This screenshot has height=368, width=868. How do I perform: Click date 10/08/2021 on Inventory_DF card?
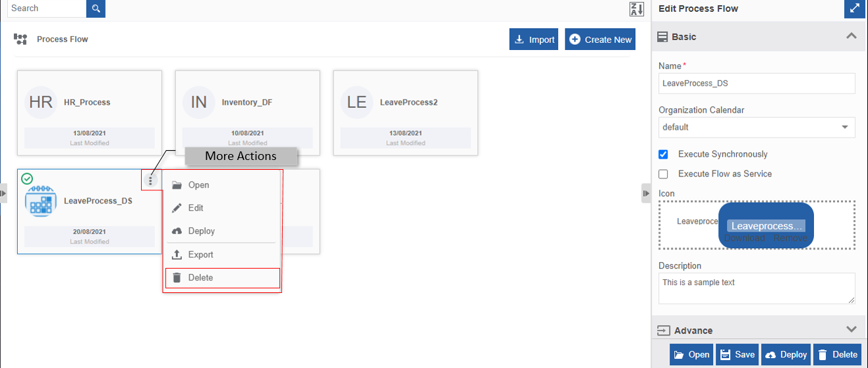[x=248, y=133]
